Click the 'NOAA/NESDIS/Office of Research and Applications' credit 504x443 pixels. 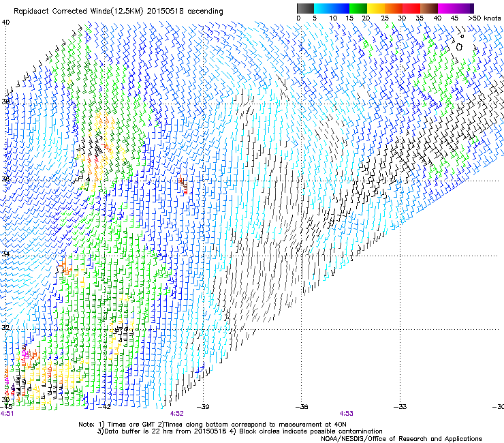[x=401, y=439]
